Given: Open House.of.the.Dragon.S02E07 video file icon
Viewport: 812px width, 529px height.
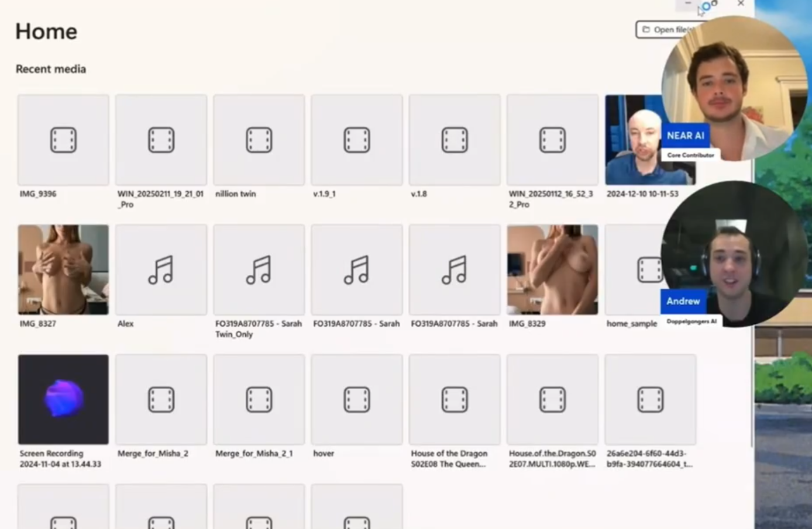Looking at the screenshot, I should pyautogui.click(x=552, y=400).
